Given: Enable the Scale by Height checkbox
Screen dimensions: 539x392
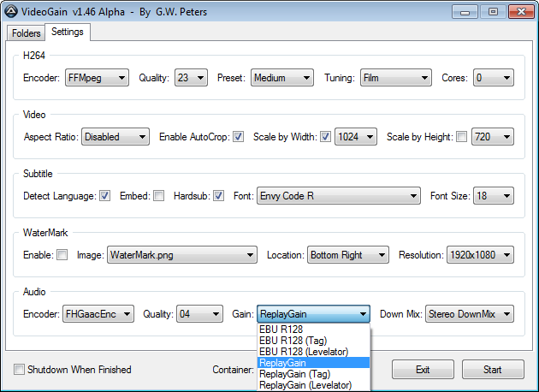Looking at the screenshot, I should (x=462, y=136).
